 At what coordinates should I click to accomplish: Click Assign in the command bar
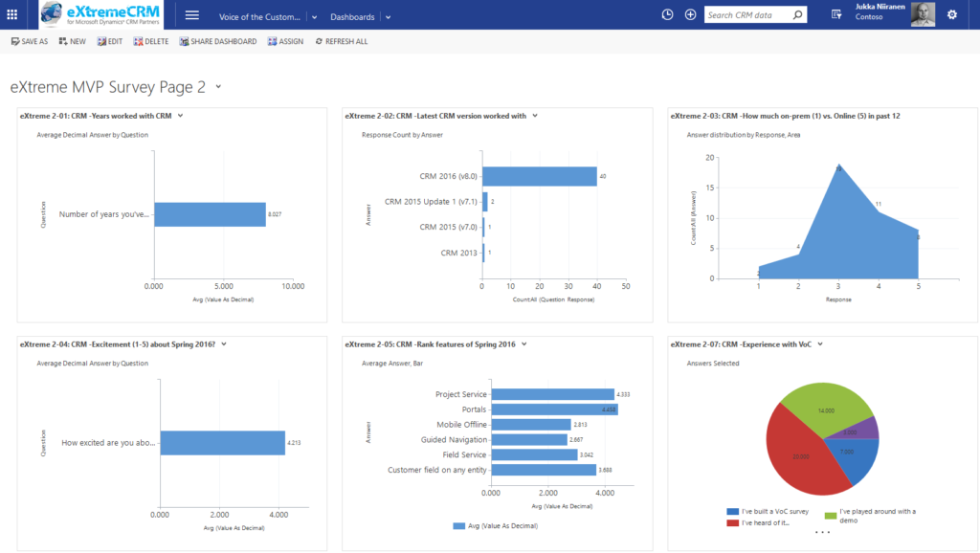pos(285,41)
